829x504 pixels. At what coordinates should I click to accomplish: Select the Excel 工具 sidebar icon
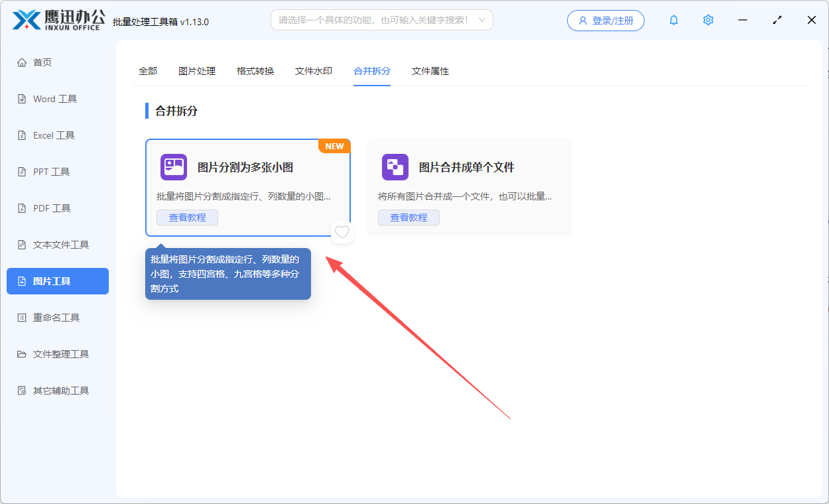click(x=23, y=135)
